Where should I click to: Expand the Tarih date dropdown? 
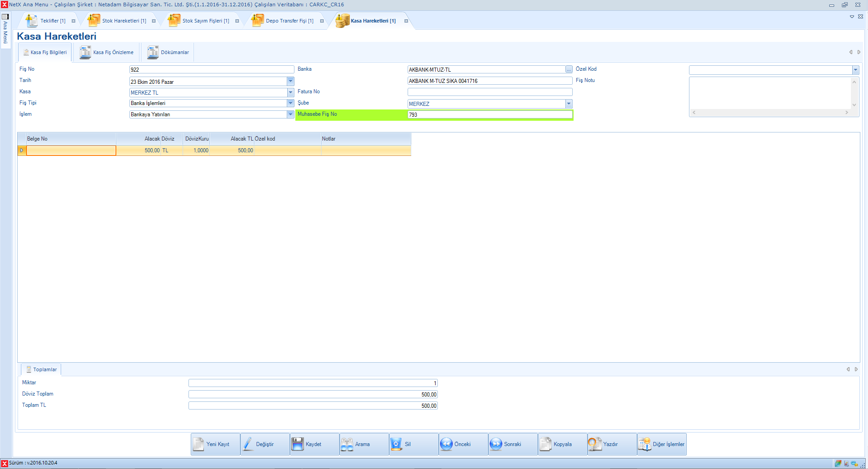[x=290, y=82]
